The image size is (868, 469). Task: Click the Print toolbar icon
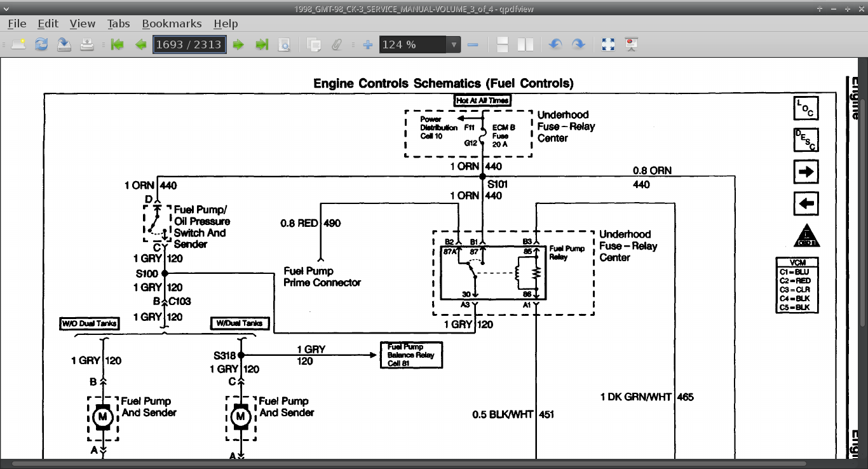[x=87, y=44]
